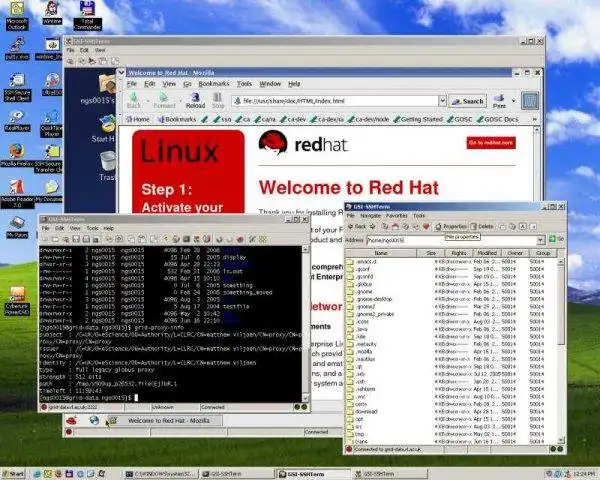
Task: Click the file browser vertical scrollbar
Action: pyautogui.click(x=561, y=350)
